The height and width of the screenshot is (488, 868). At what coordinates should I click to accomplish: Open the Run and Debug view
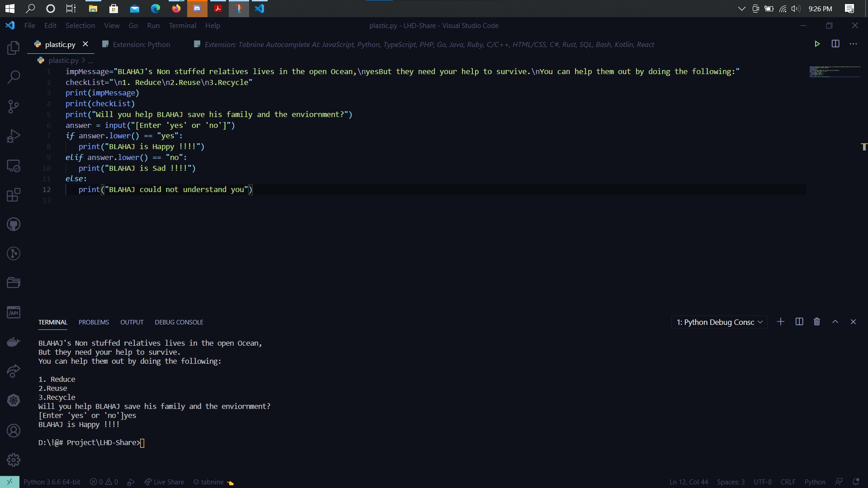click(x=14, y=136)
